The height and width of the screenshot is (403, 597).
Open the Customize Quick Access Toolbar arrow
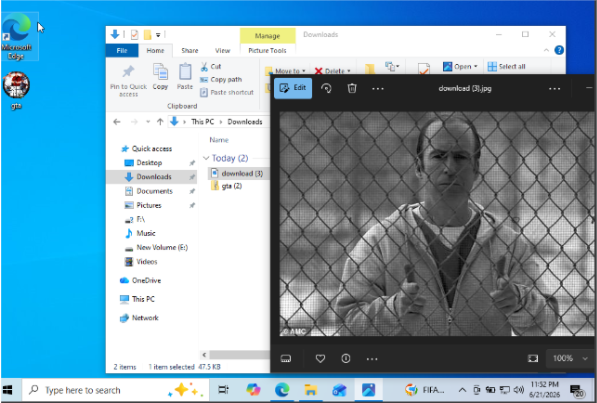coord(158,35)
